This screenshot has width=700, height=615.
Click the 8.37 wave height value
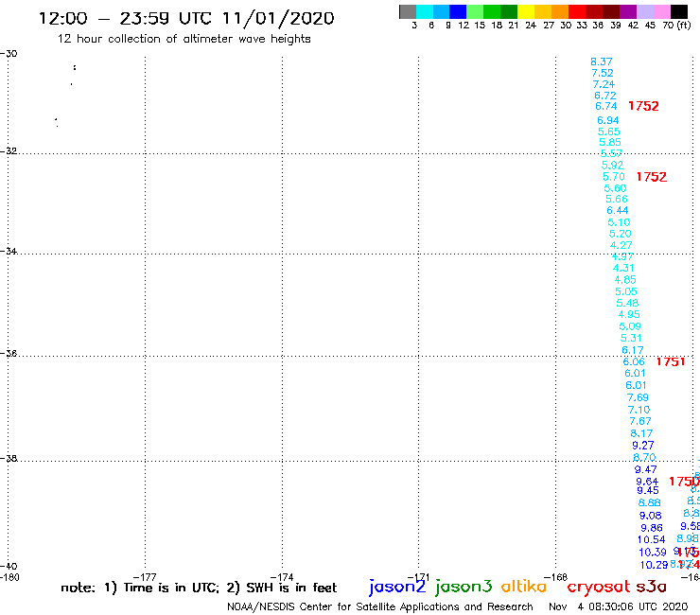click(x=602, y=61)
